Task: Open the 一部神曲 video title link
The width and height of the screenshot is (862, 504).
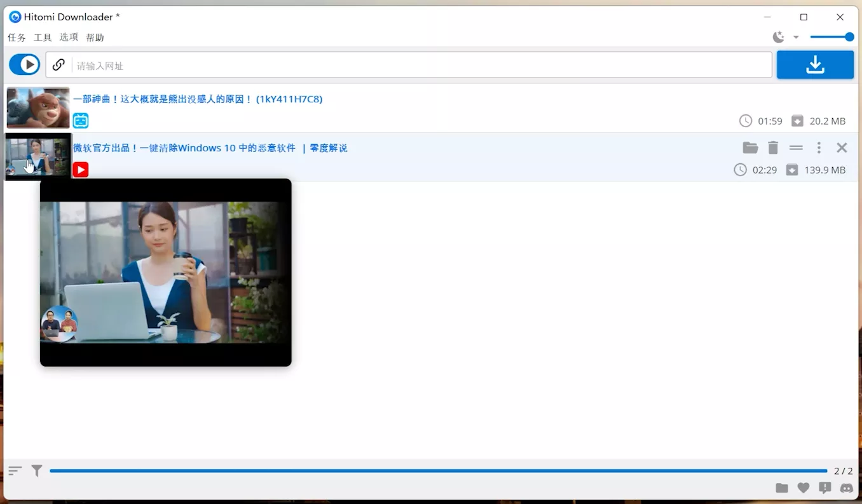Action: tap(198, 99)
